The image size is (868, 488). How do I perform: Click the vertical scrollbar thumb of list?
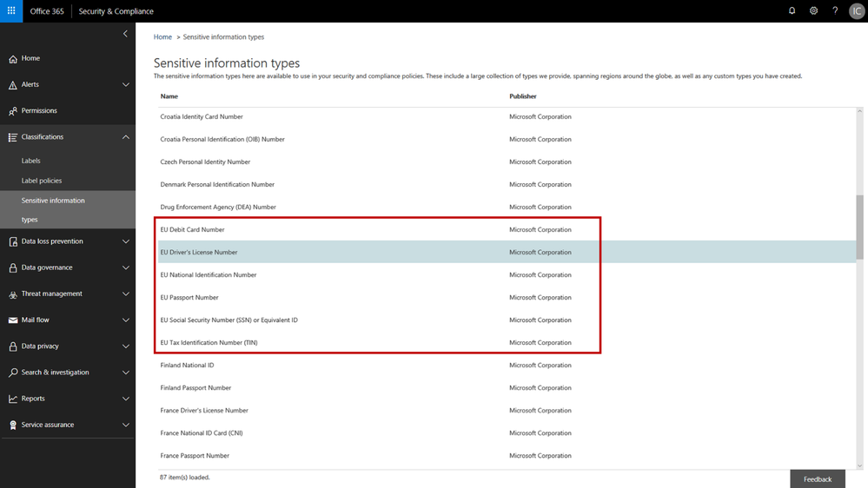pos(859,227)
